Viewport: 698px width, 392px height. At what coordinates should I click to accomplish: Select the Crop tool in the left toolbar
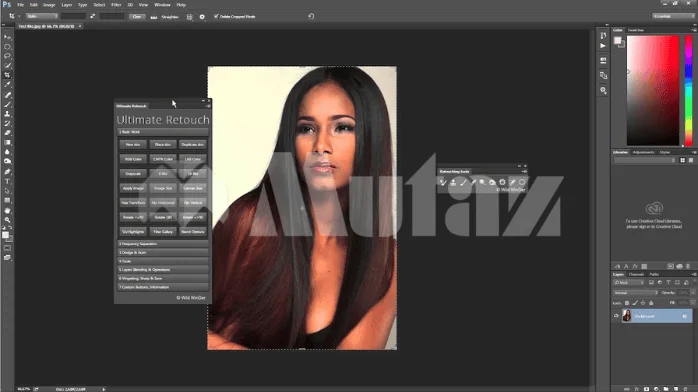(x=7, y=75)
